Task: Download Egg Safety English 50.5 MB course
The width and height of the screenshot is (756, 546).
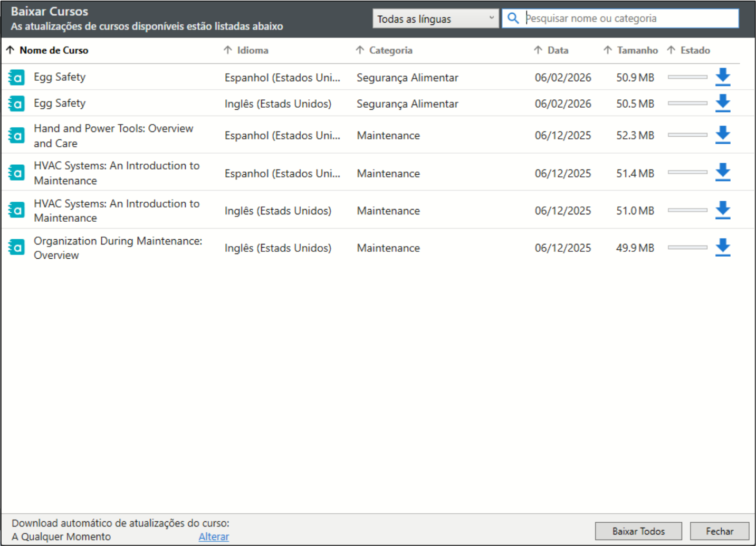Action: coord(723,103)
